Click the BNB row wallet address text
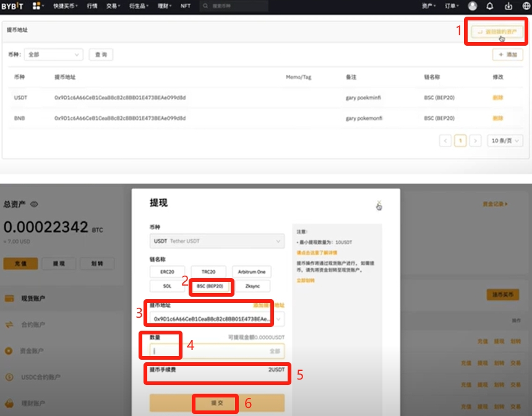532x416 pixels. (120, 118)
